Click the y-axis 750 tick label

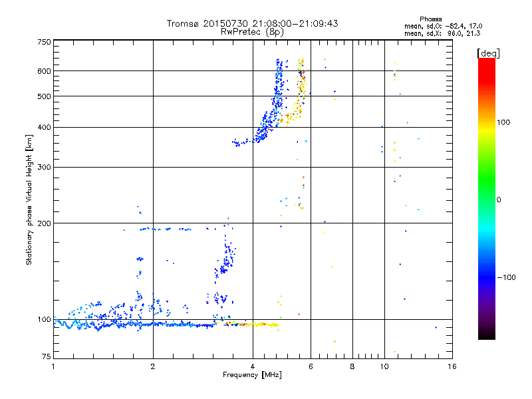pos(44,42)
